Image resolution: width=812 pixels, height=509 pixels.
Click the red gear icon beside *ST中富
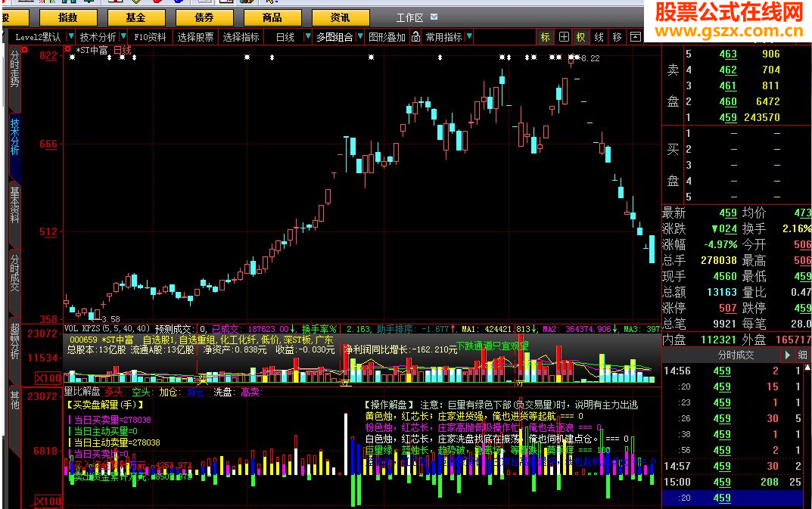pyautogui.click(x=69, y=50)
